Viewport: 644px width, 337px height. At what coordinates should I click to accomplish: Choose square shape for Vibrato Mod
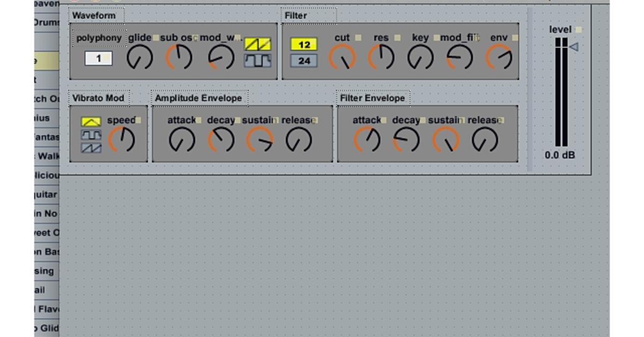pyautogui.click(x=91, y=135)
